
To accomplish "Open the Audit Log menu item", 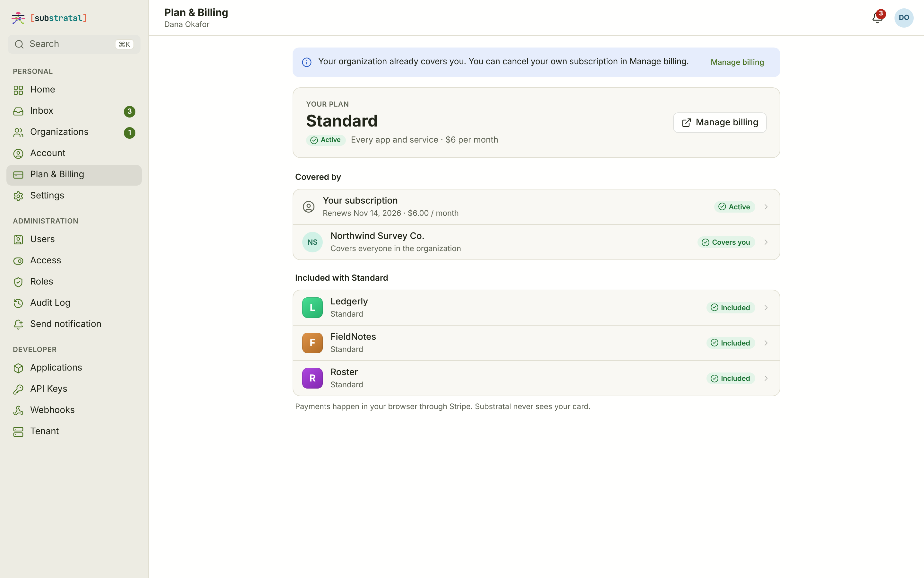I will pos(74,303).
